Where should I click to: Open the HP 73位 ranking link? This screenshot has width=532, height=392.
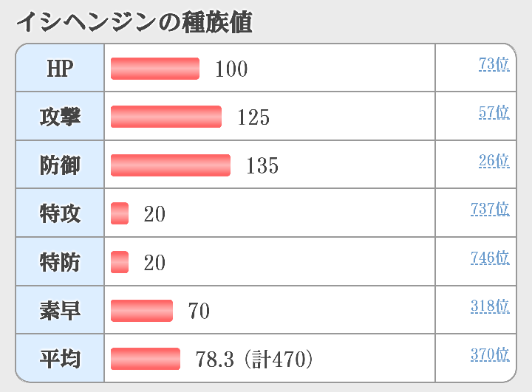click(x=494, y=64)
